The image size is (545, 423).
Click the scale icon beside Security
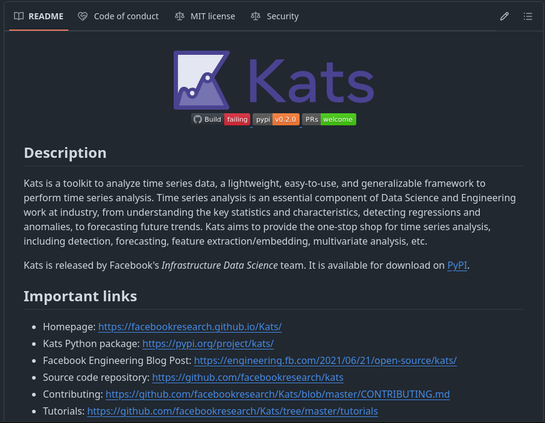tap(255, 16)
